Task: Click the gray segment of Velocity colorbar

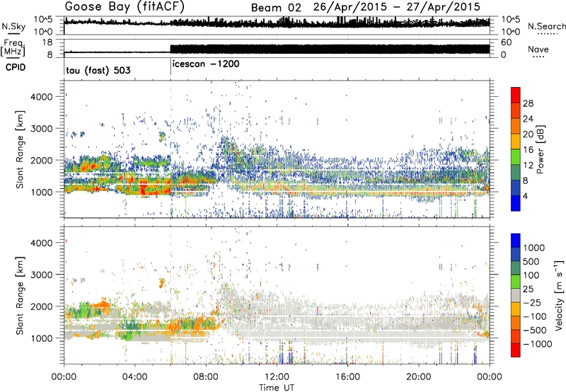Action: pyautogui.click(x=516, y=296)
